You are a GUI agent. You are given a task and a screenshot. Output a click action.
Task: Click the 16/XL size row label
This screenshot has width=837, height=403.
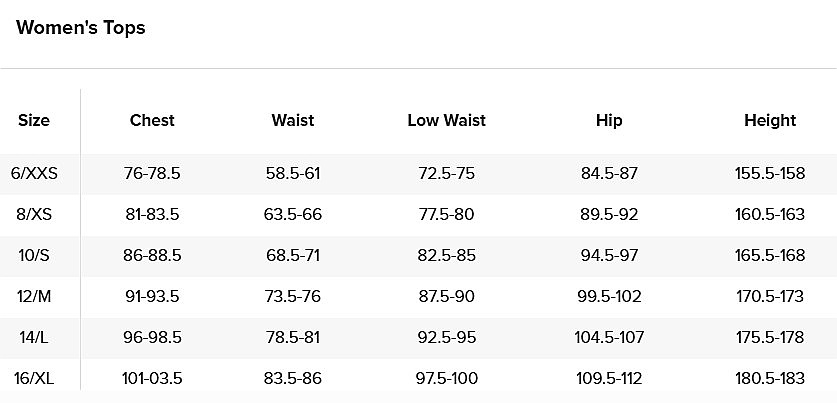32,379
